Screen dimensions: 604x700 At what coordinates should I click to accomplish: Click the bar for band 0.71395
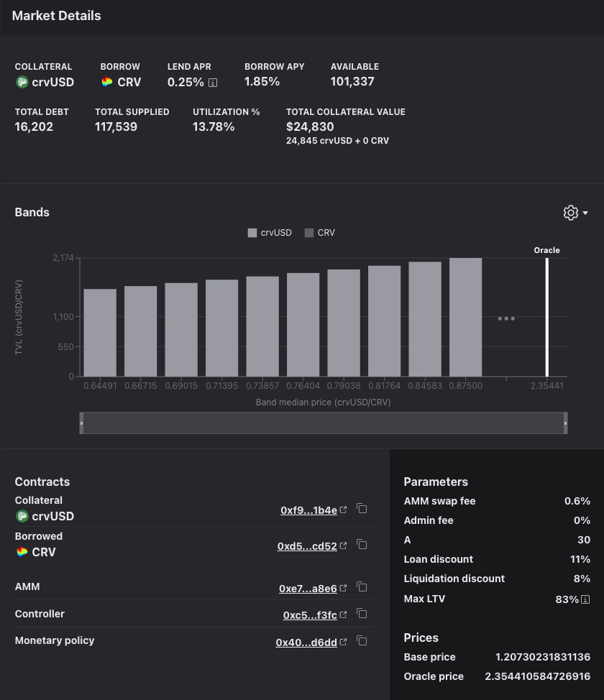(x=222, y=328)
